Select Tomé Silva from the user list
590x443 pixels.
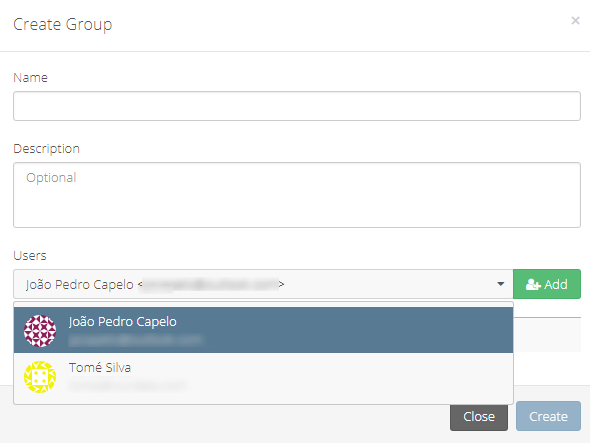263,377
